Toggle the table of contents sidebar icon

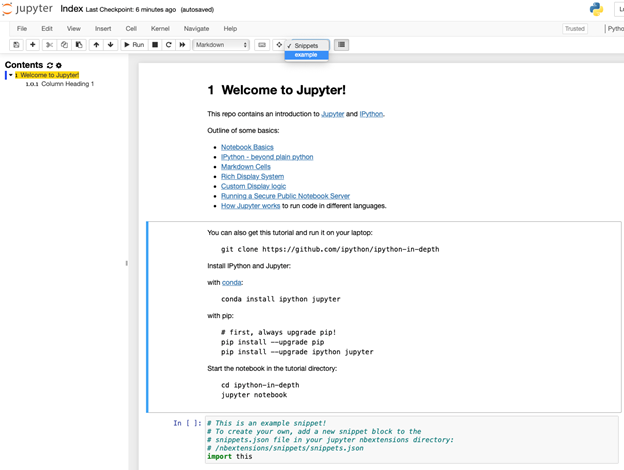tap(342, 45)
